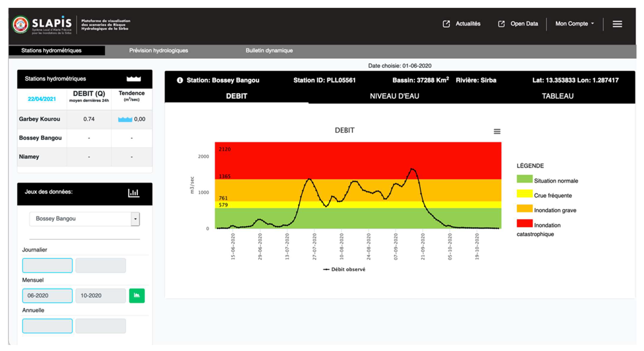Viewport: 644px width, 351px height.
Task: Switch to the TABLEAU tab
Action: pyautogui.click(x=557, y=96)
